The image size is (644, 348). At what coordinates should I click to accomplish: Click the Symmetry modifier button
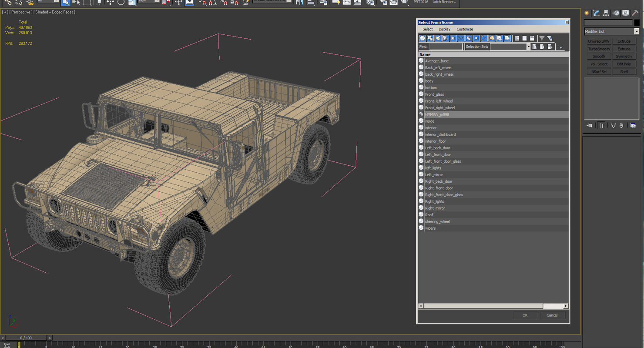[x=624, y=57]
